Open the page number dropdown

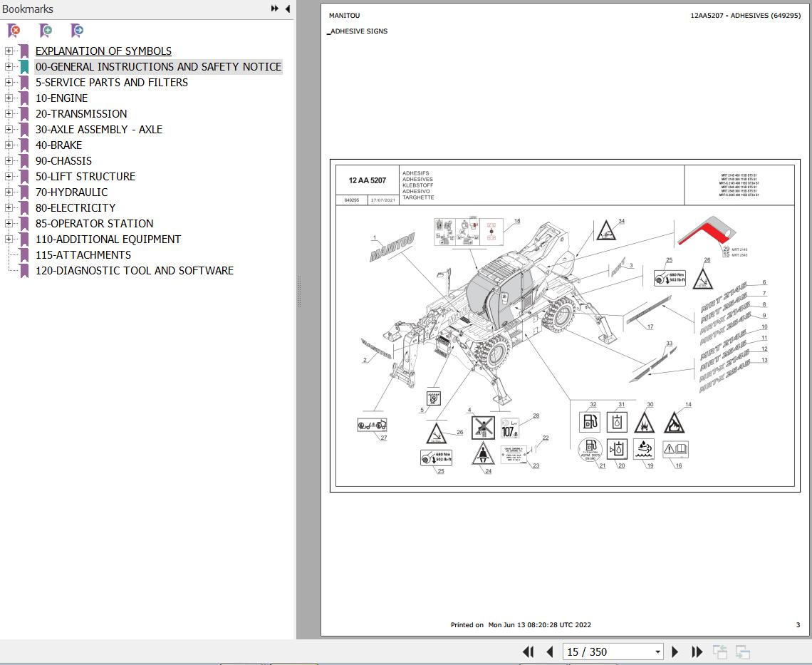(657, 651)
